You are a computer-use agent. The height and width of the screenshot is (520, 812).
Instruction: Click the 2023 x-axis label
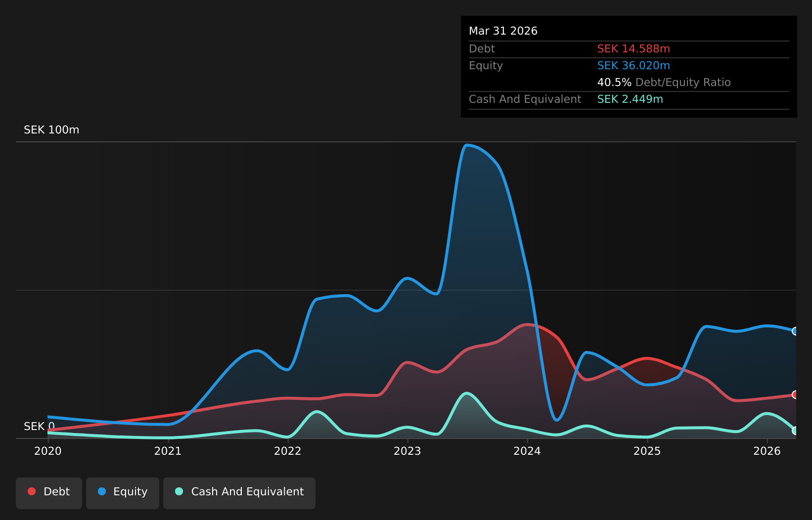coord(407,451)
